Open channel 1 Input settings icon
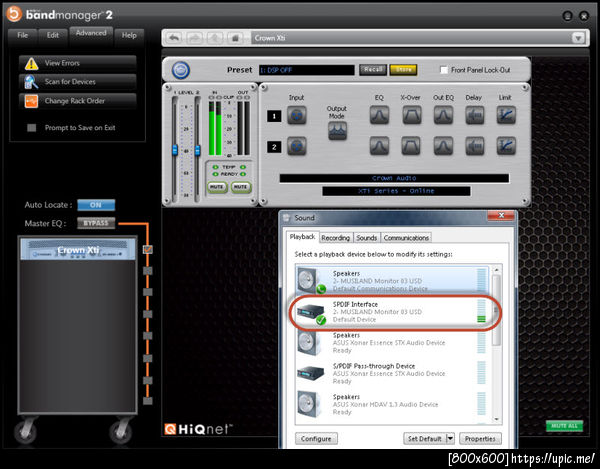The image size is (600, 469). 297,115
